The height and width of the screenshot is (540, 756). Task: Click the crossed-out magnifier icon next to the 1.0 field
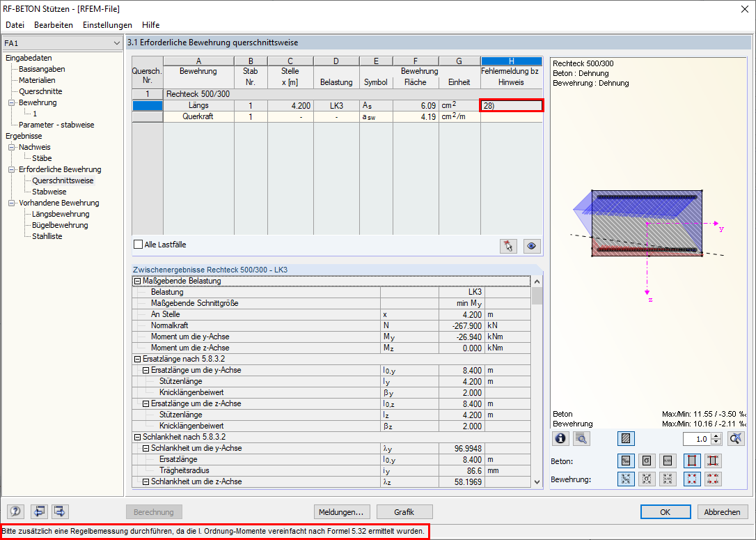click(736, 439)
